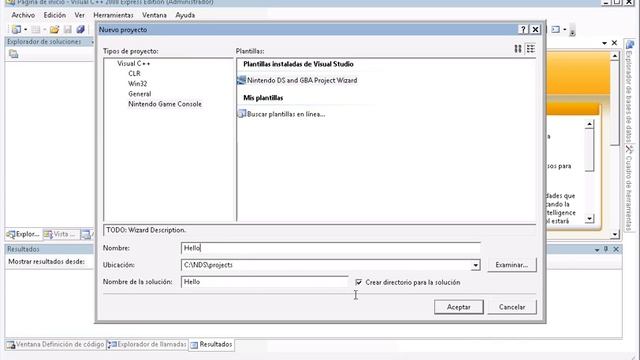Open the Explorador de bases de datos side tab

630,92
